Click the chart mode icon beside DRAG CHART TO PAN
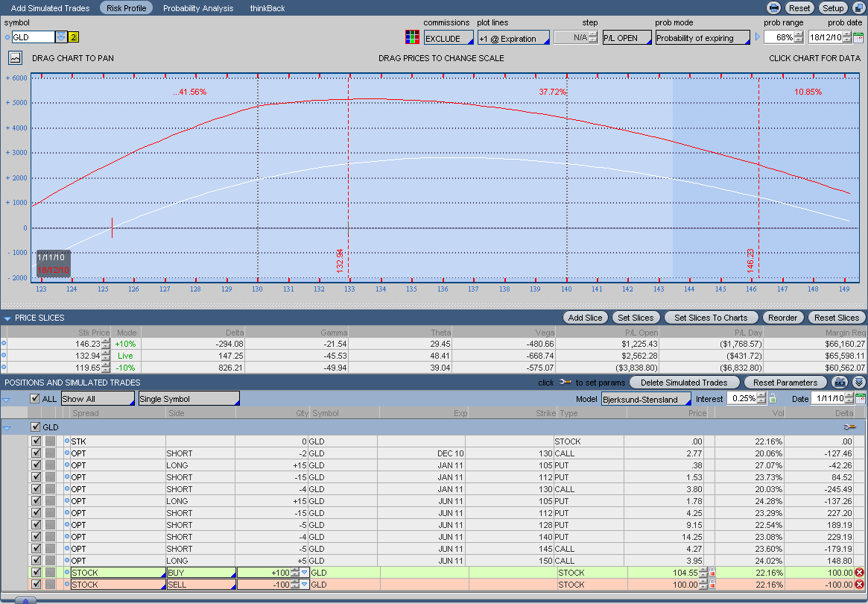 point(16,57)
